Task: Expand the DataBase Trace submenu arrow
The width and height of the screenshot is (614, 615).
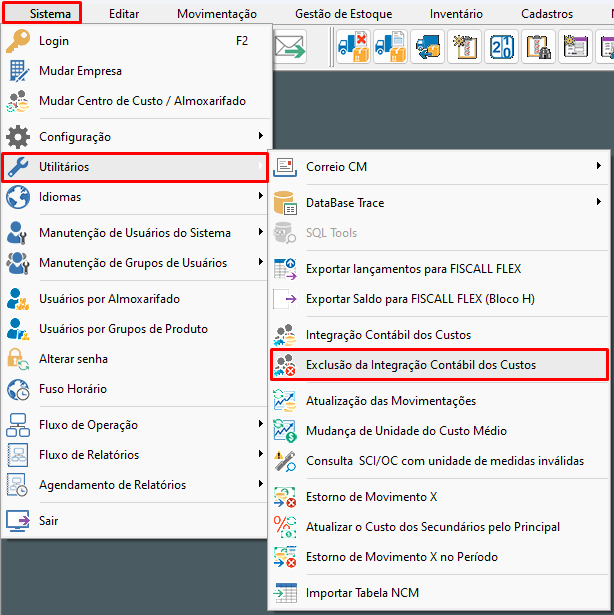Action: (599, 202)
